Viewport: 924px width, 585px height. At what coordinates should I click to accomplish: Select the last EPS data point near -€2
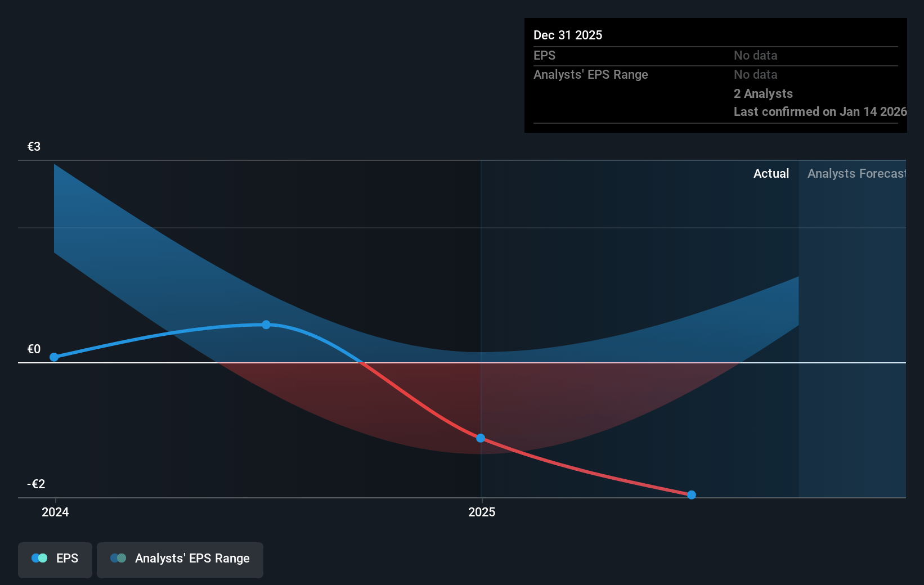click(x=692, y=495)
